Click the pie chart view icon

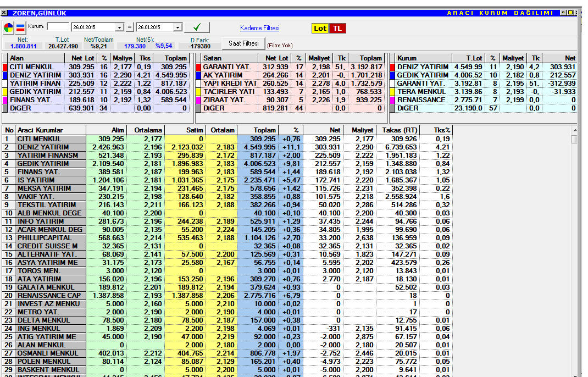coord(8,27)
